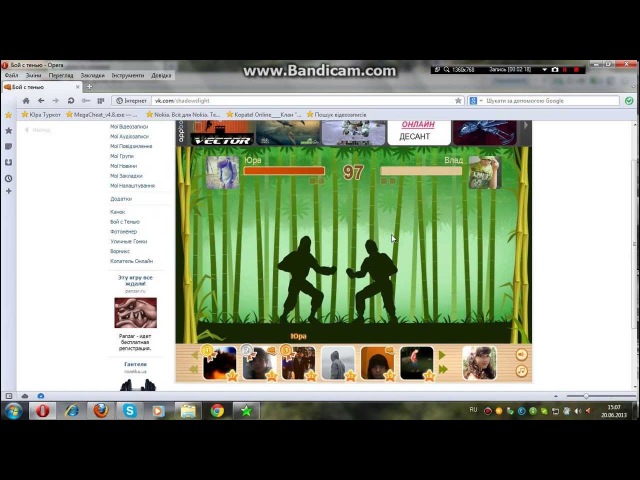Click the address bar URL field

[x=302, y=100]
